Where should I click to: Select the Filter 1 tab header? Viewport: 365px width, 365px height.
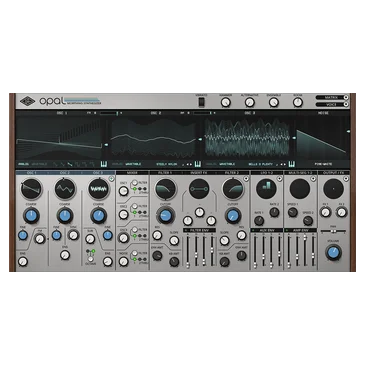(x=165, y=173)
